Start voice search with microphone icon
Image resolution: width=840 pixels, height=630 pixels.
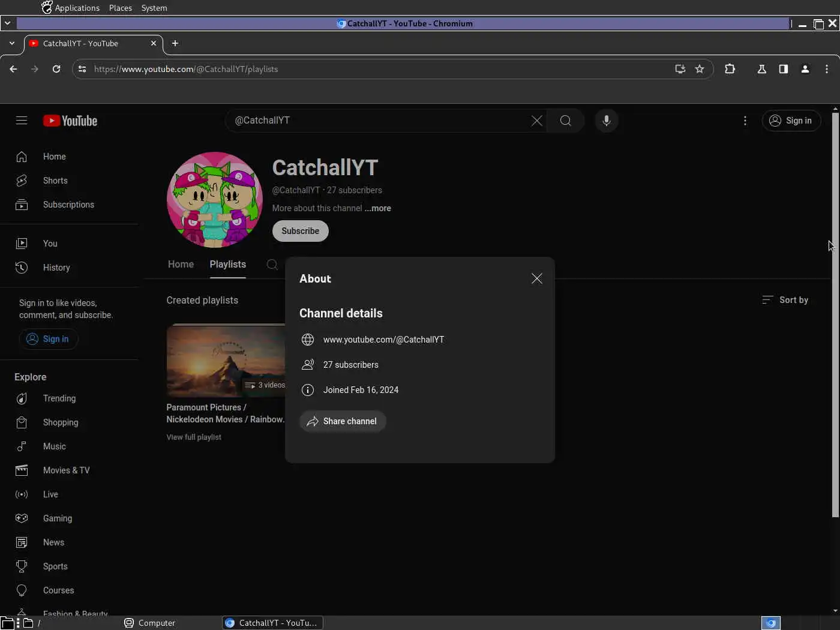tap(607, 121)
